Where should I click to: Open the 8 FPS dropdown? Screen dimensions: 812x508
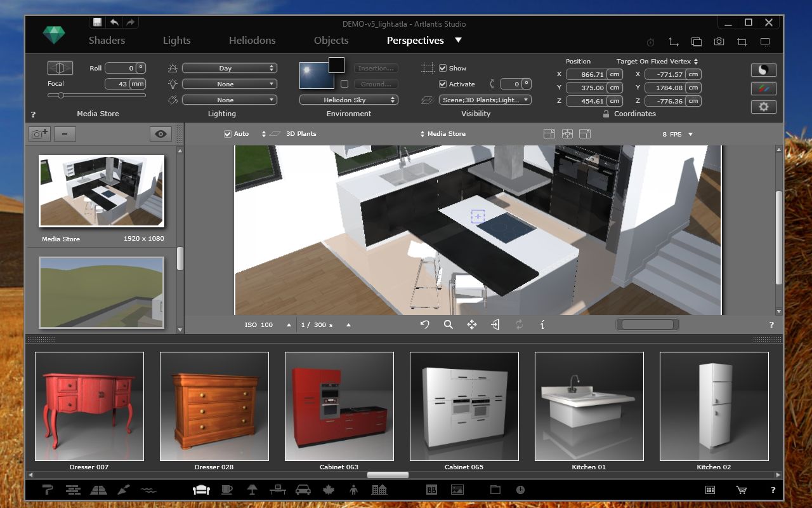pyautogui.click(x=678, y=134)
